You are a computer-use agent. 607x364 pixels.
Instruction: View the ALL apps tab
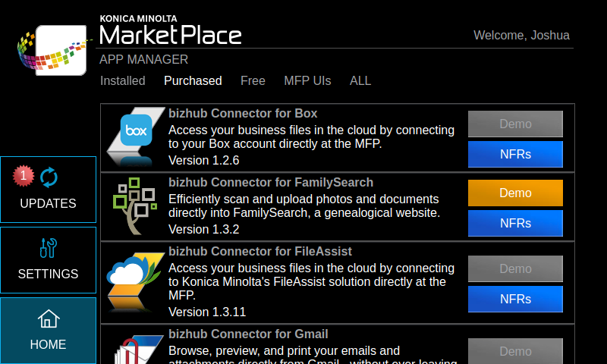(x=360, y=80)
